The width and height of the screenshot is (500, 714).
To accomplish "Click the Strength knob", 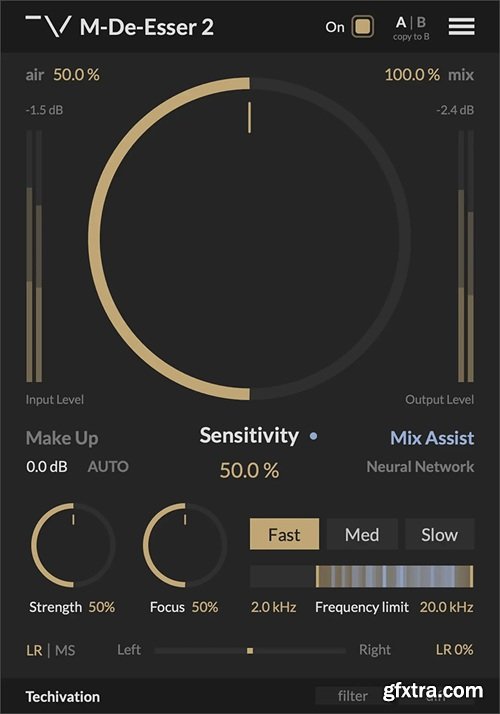I will pyautogui.click(x=73, y=545).
